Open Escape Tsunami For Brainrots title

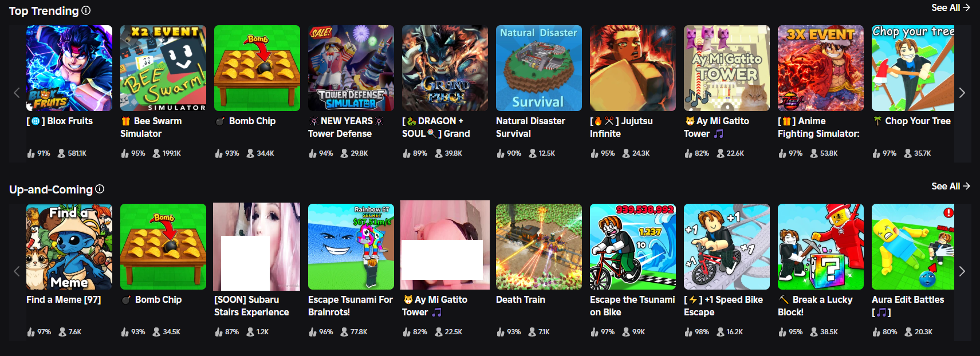pos(351,306)
